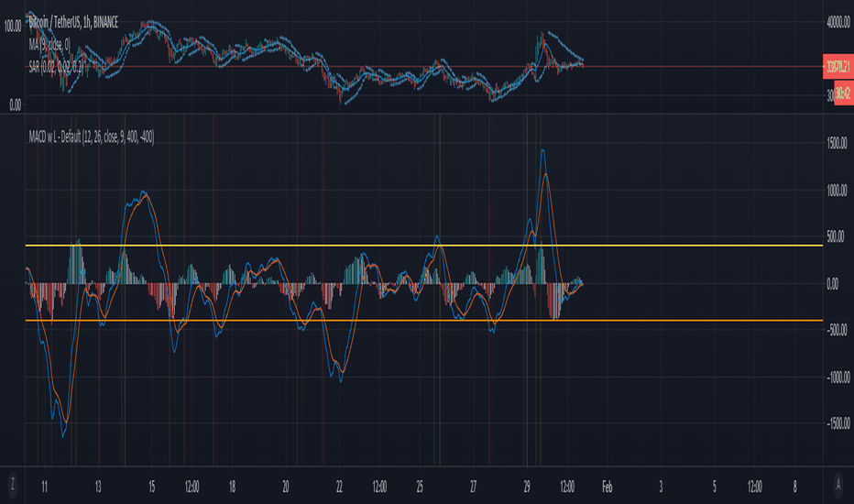Select the SAR (0.02, 0.02, 0.2) indicator legend
Viewport: 854px width, 504px height.
coord(57,67)
